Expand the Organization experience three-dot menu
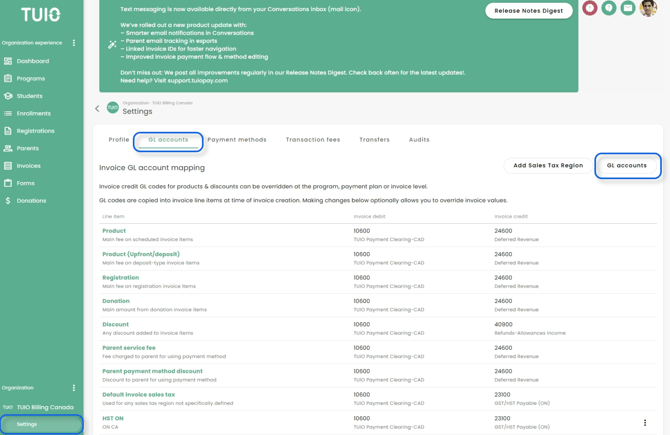670x435 pixels. click(x=74, y=43)
